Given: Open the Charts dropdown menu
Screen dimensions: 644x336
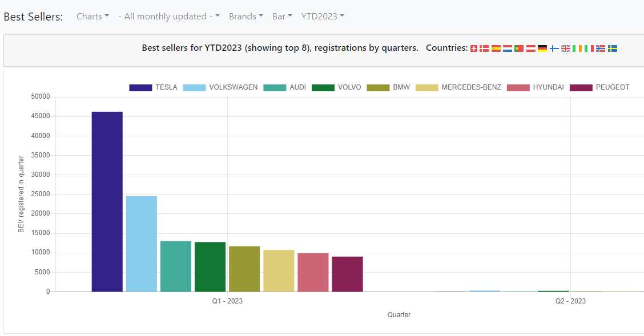Looking at the screenshot, I should point(92,17).
